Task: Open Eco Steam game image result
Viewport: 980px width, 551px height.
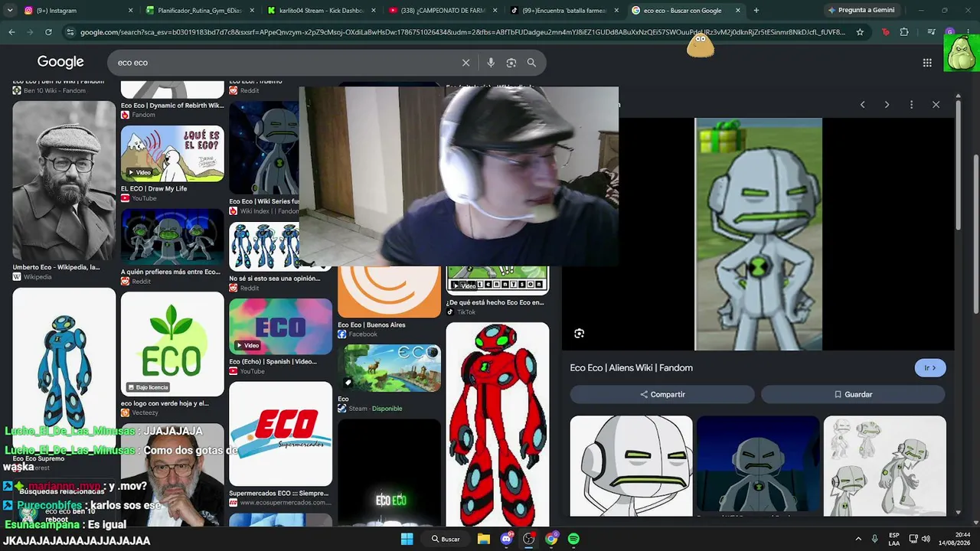Action: 389,368
